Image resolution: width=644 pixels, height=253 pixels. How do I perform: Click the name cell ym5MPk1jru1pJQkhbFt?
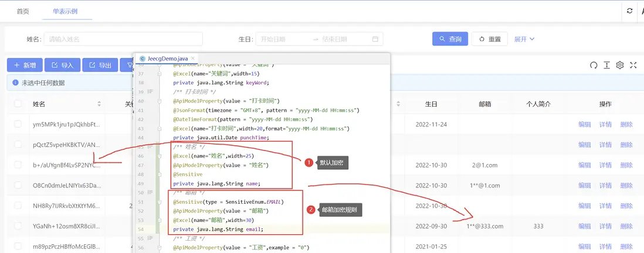(66, 124)
